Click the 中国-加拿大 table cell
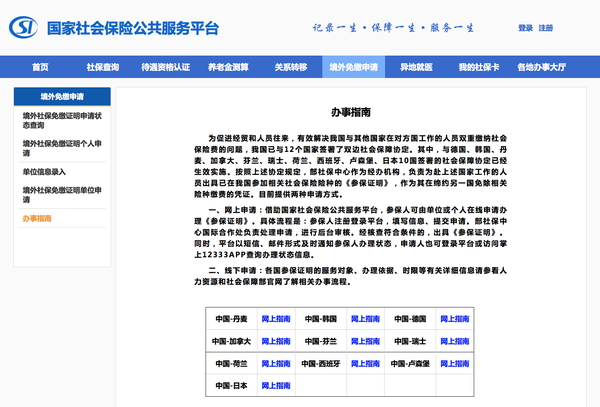This screenshot has width=600, height=407. (232, 341)
